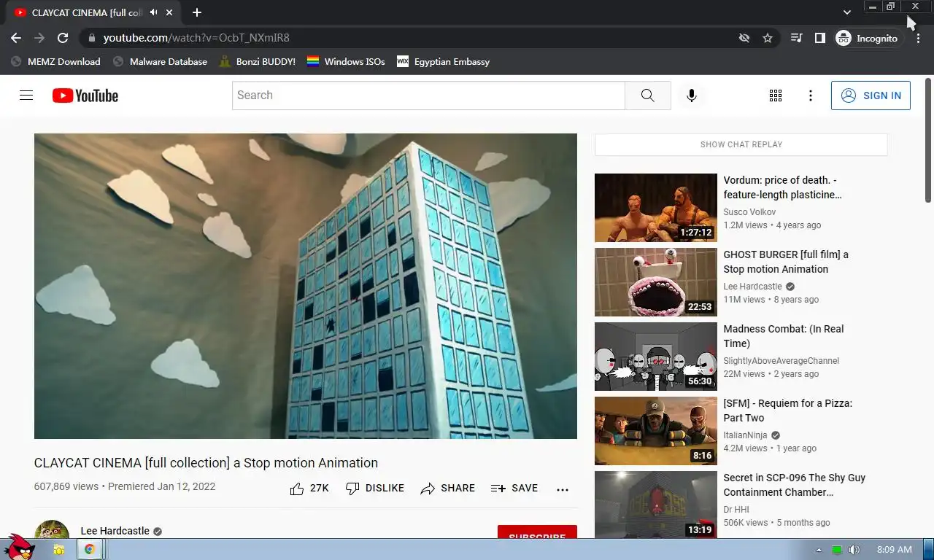This screenshot has width=934, height=560.
Task: Open Chrome's three-dot menu
Action: pyautogui.click(x=918, y=38)
